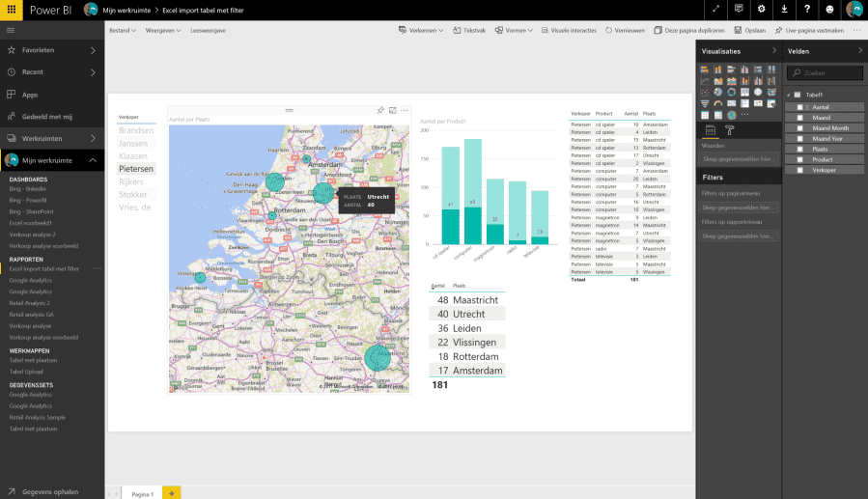
Task: Click the feedback smiley icon
Action: click(829, 9)
